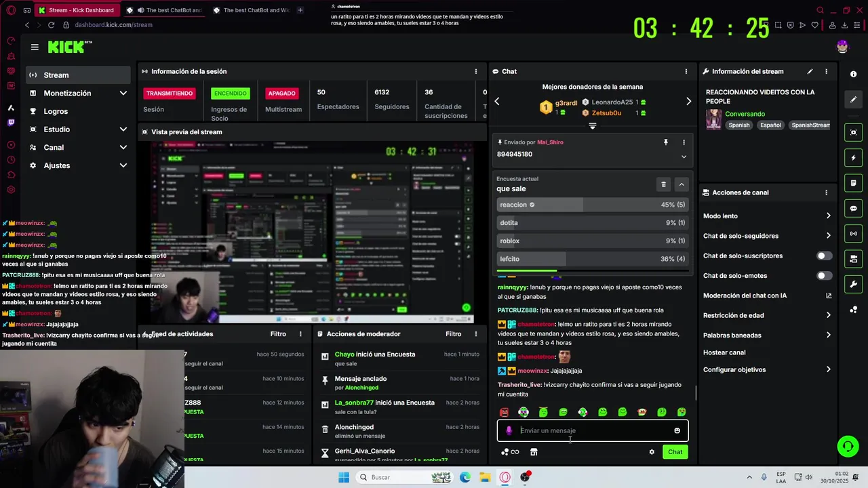Open the Stream sidebar item
The height and width of the screenshot is (488, 868).
[x=78, y=75]
